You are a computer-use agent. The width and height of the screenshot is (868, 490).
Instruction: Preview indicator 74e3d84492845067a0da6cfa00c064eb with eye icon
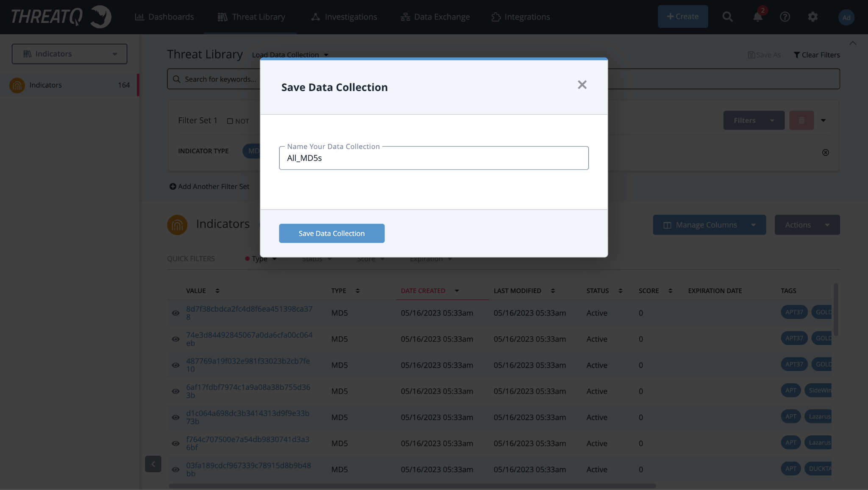[x=175, y=339]
